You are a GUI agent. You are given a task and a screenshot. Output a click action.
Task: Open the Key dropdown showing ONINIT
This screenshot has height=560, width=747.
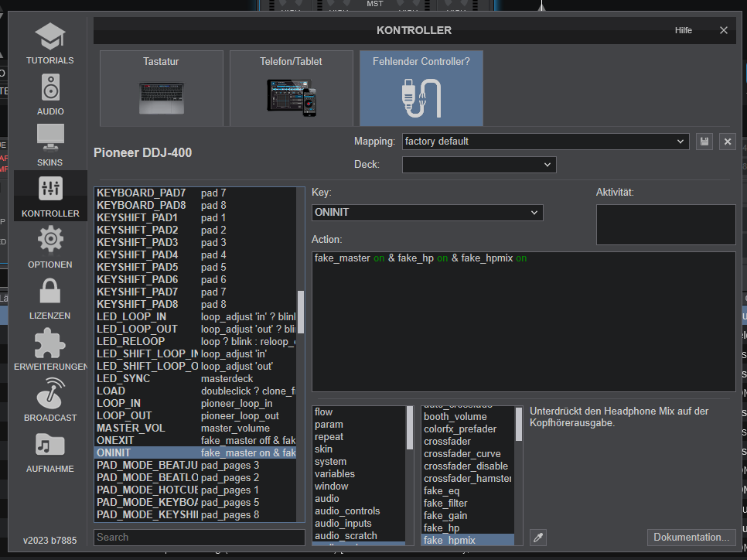pyautogui.click(x=428, y=213)
